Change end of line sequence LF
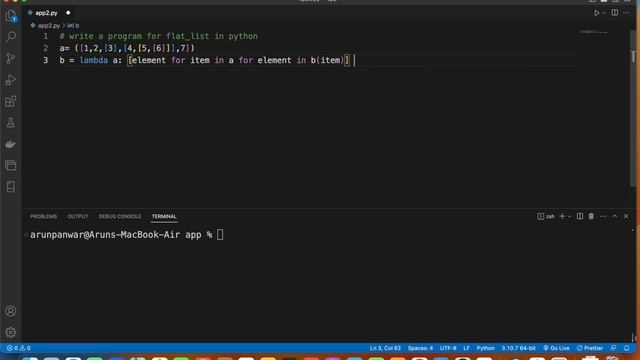This screenshot has height=360, width=640. point(466,348)
